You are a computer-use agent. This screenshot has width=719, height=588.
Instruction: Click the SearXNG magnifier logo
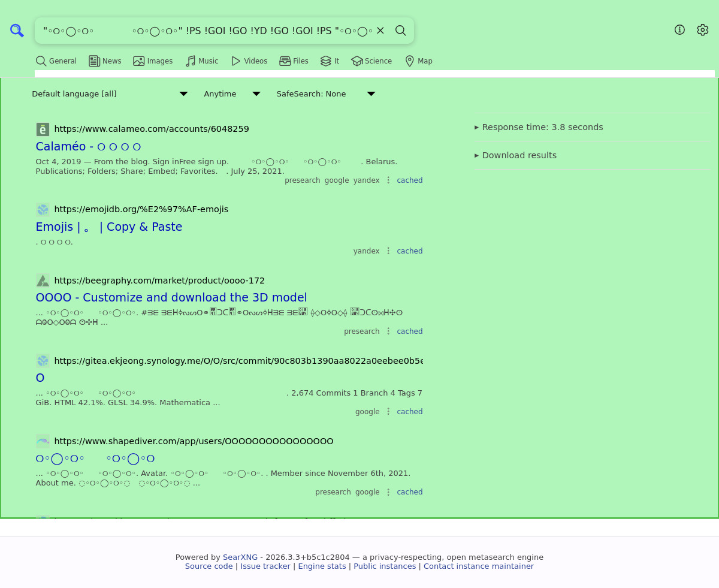click(17, 31)
